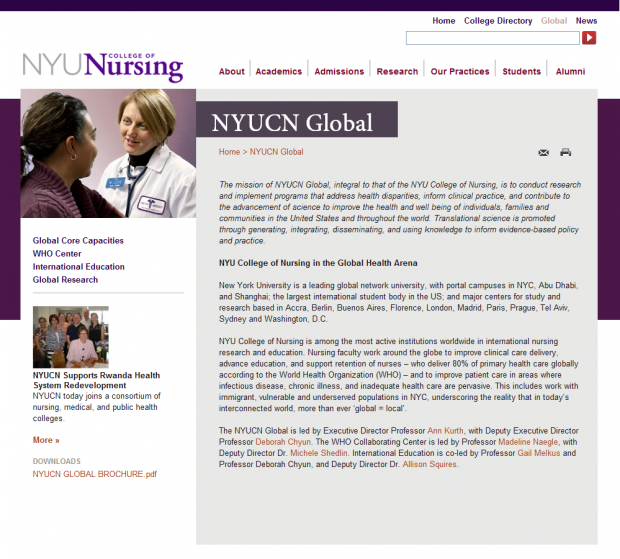620x559 pixels.
Task: Select the Global top navigation link
Action: pos(554,21)
